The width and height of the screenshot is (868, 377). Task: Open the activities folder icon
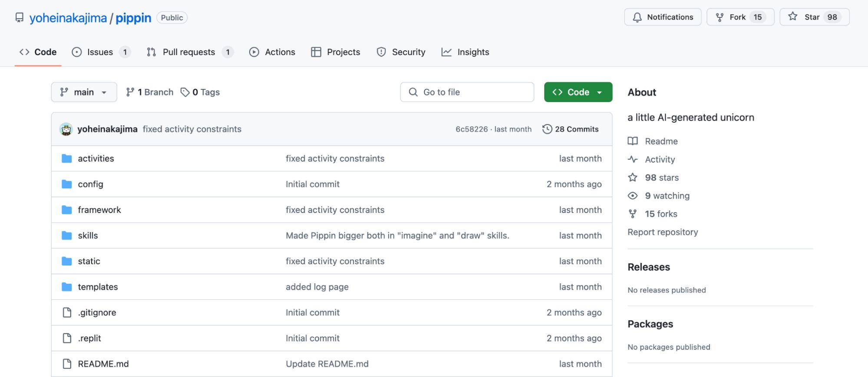coord(66,158)
